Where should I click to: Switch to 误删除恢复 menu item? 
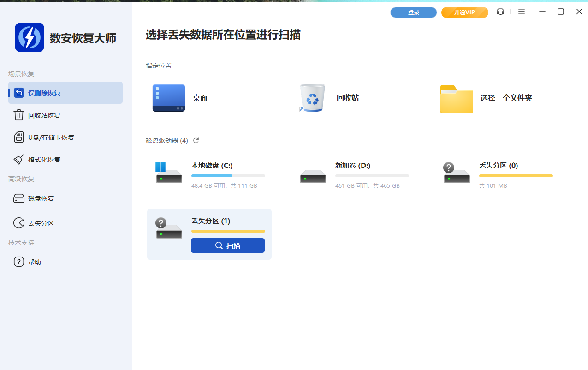coord(65,93)
